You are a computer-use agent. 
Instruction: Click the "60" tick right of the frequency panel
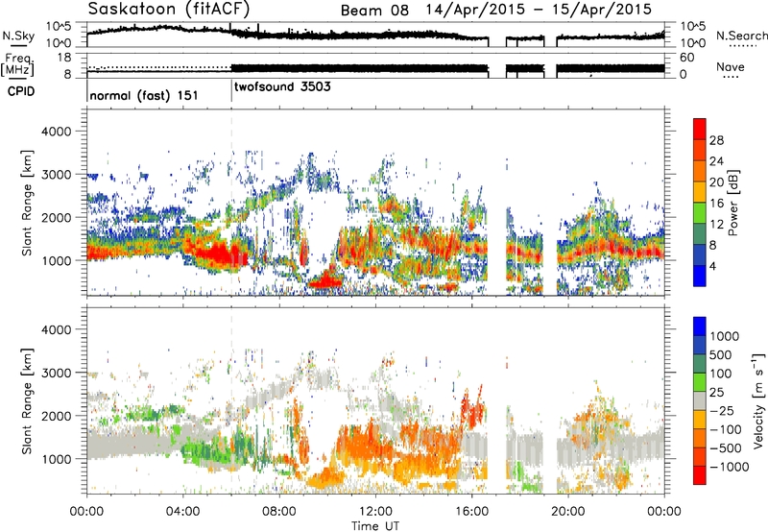(x=686, y=58)
